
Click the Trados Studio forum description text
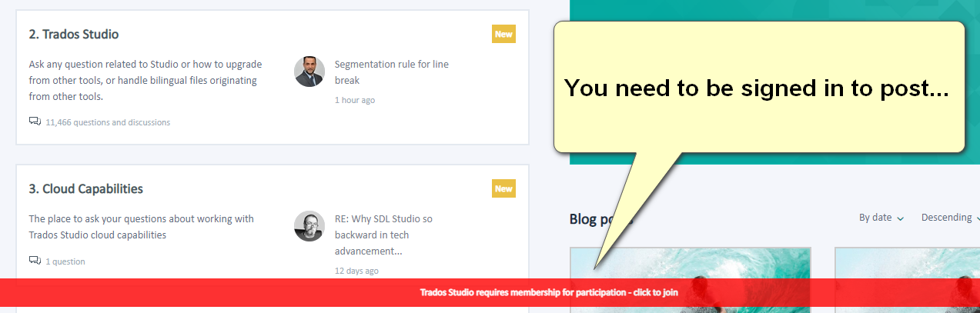click(x=145, y=80)
